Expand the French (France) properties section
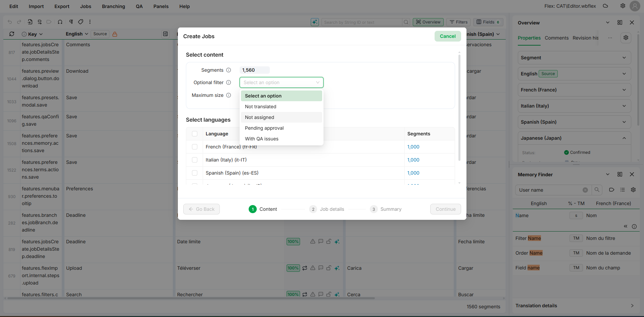Viewport: 644px width, 317px height. (x=574, y=90)
